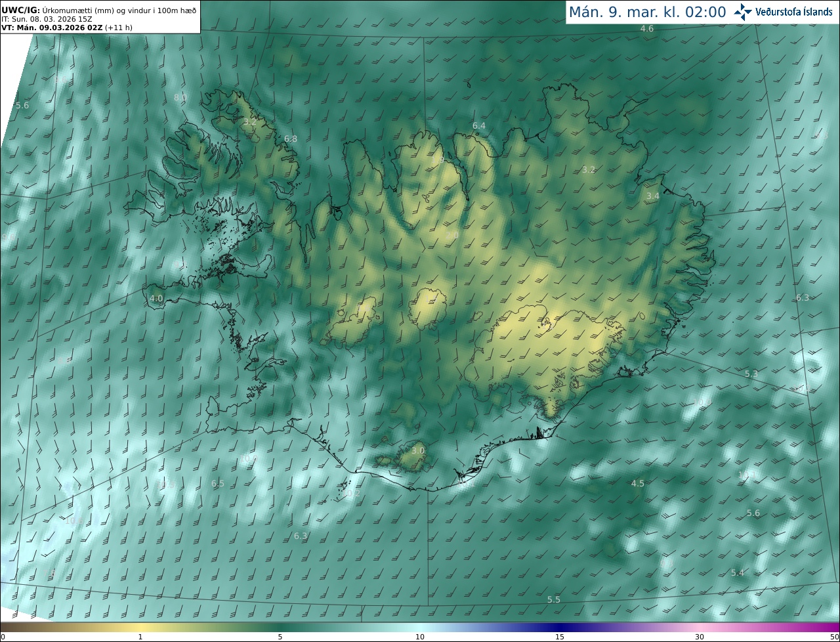Screen dimensions: 840x642
Task: Click the 8.0 value northwest of the Westfjords
Action: click(180, 98)
